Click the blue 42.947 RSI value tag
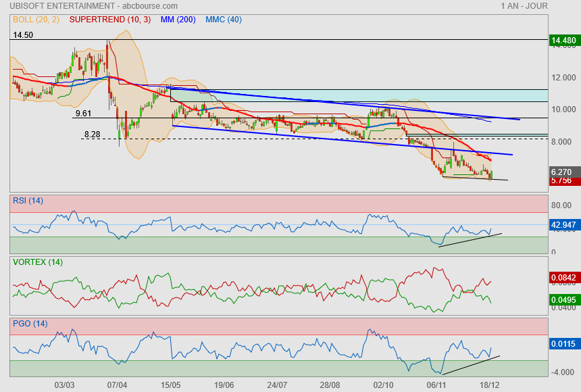The image size is (581, 392). click(564, 224)
